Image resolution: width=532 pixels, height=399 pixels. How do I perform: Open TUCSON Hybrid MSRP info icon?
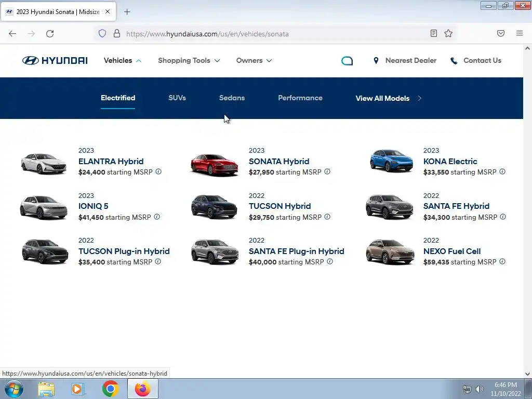click(327, 217)
